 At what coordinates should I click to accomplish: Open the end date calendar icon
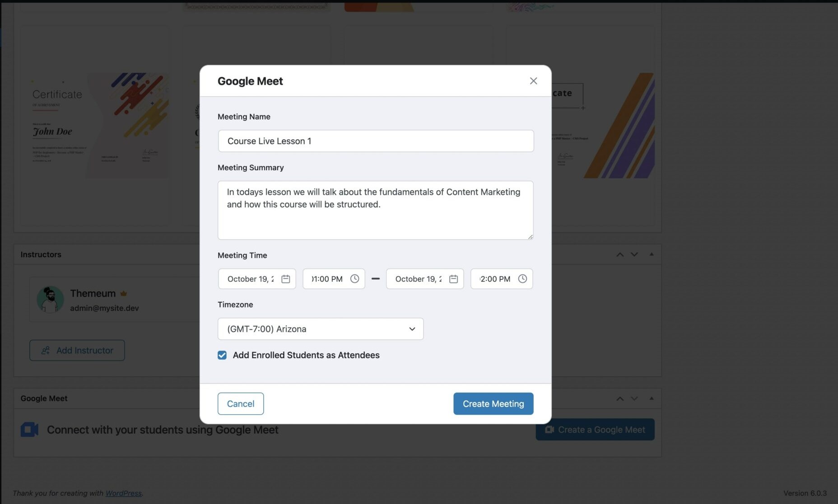click(453, 279)
